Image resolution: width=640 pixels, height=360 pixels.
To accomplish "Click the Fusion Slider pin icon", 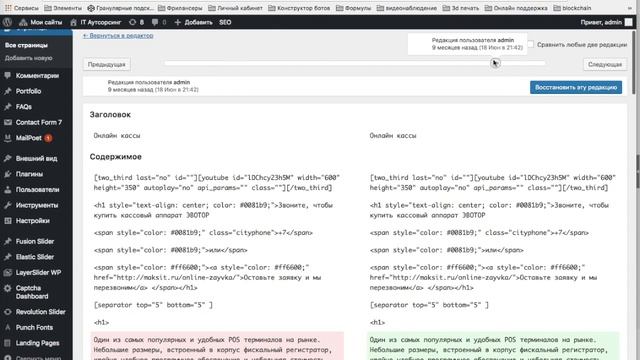I will pyautogui.click(x=7, y=241).
